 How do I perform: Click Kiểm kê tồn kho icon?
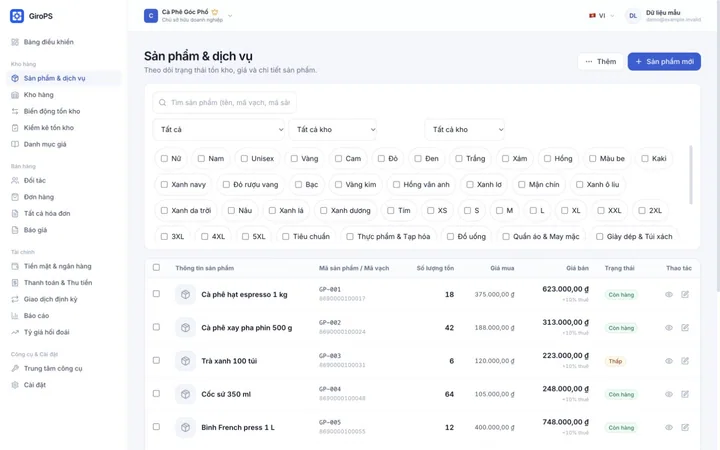[15, 128]
